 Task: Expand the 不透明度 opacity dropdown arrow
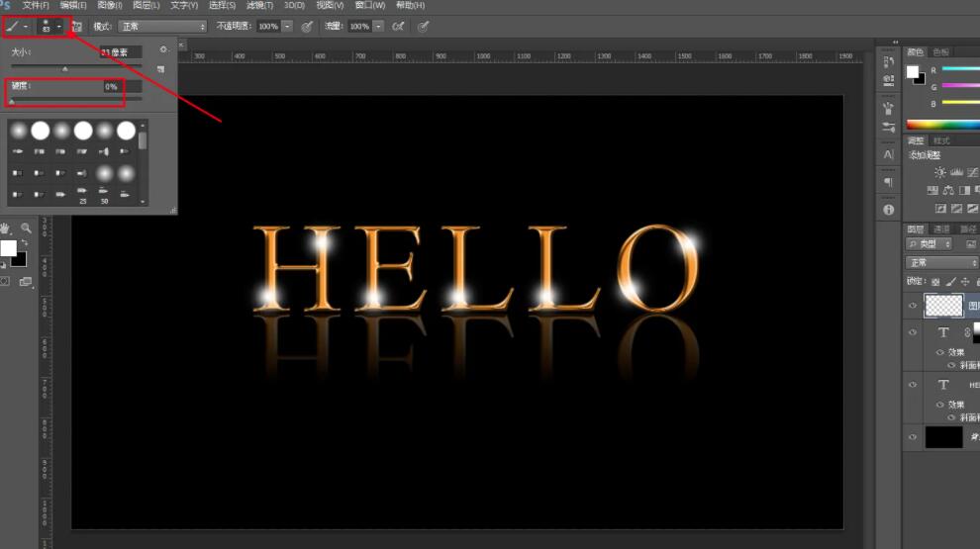click(287, 27)
